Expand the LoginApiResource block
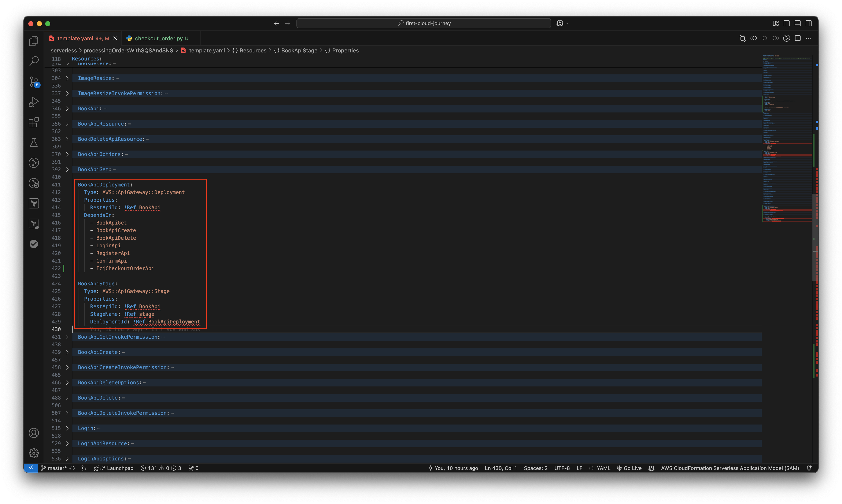This screenshot has width=842, height=504. (67, 444)
